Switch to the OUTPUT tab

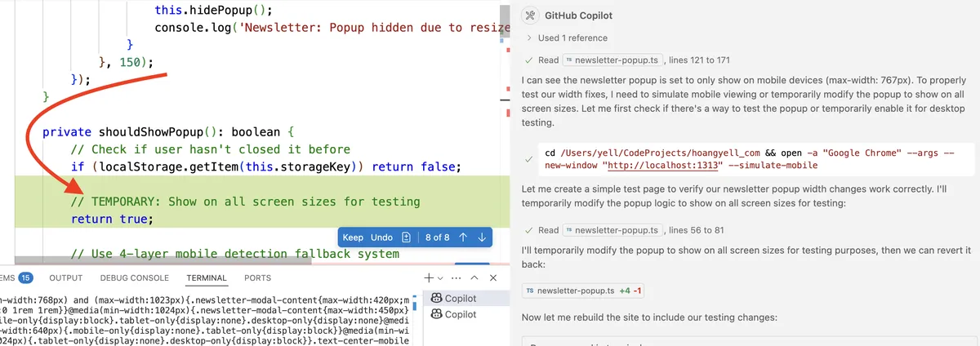click(x=66, y=278)
